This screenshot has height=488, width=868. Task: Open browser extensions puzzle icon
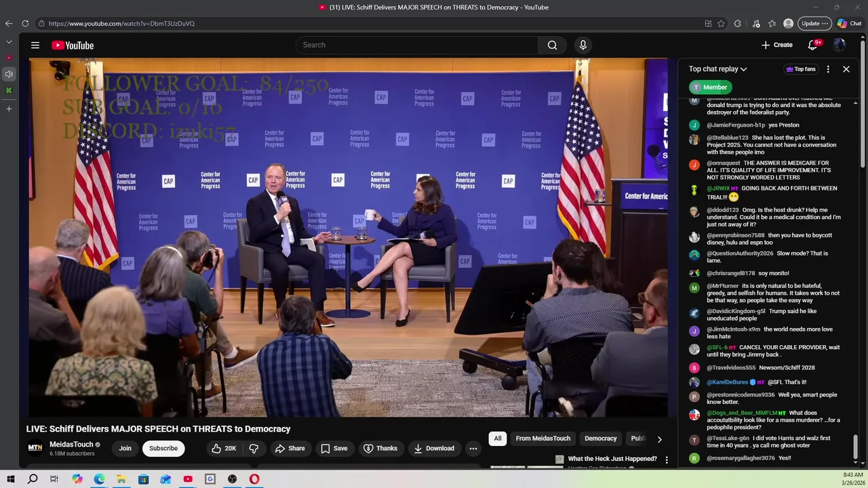tap(738, 24)
